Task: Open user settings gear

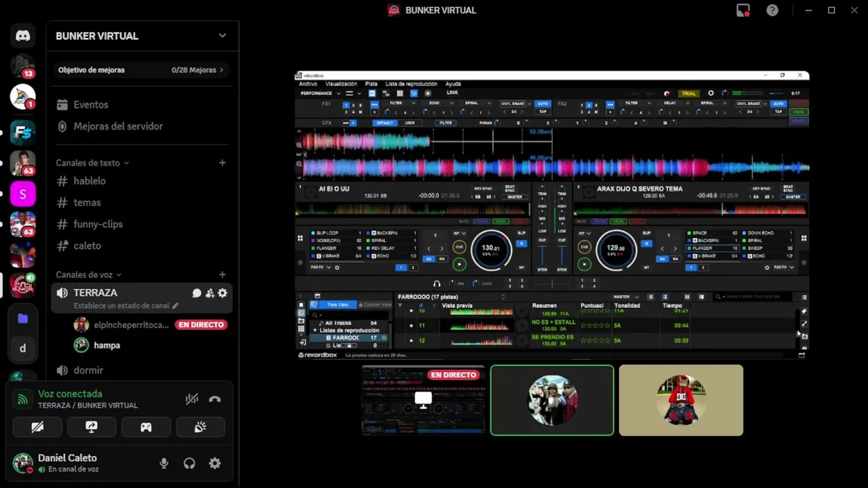Action: point(215,464)
